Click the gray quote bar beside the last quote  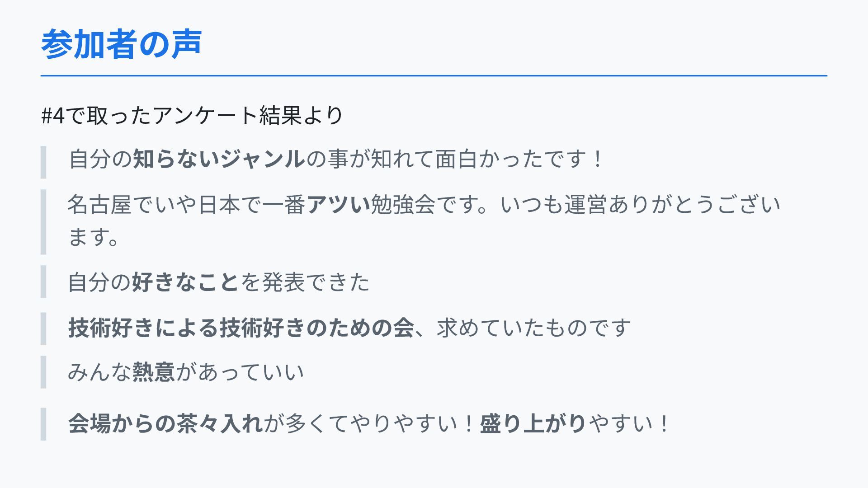(43, 424)
